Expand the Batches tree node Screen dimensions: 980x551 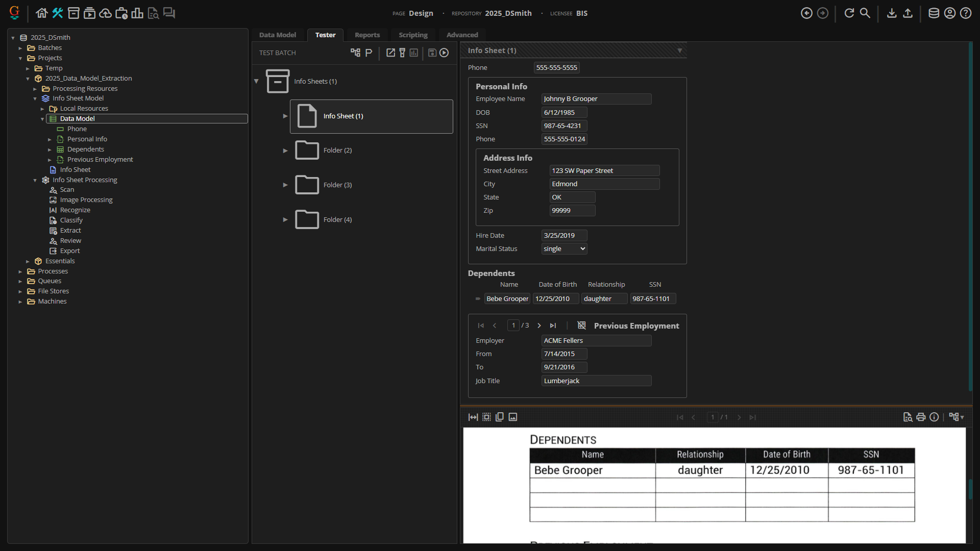[20, 48]
